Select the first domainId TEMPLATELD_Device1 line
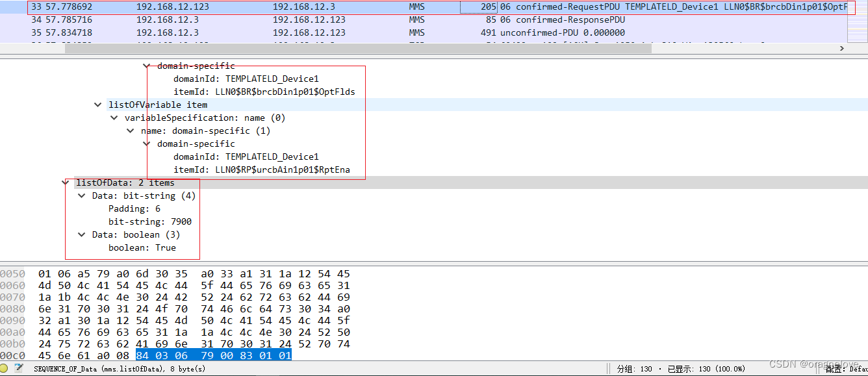868x376 pixels. tap(246, 79)
